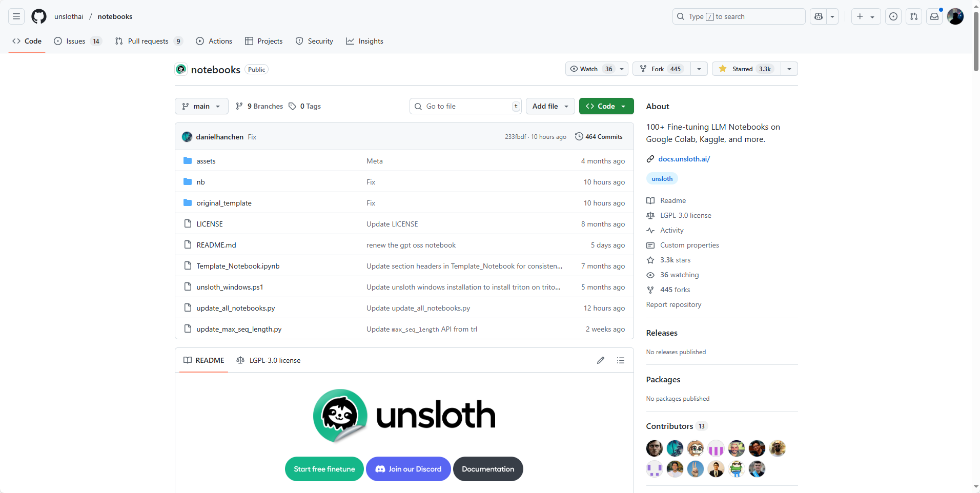980x493 pixels.
Task: Expand Watch notification options dropdown
Action: coord(622,69)
